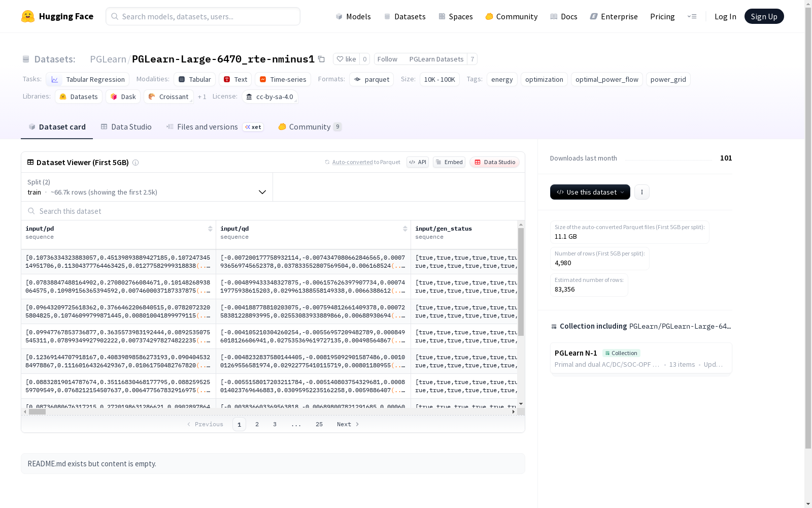This screenshot has height=508, width=812.
Task: Select the Time-series modality tag
Action: [283, 79]
